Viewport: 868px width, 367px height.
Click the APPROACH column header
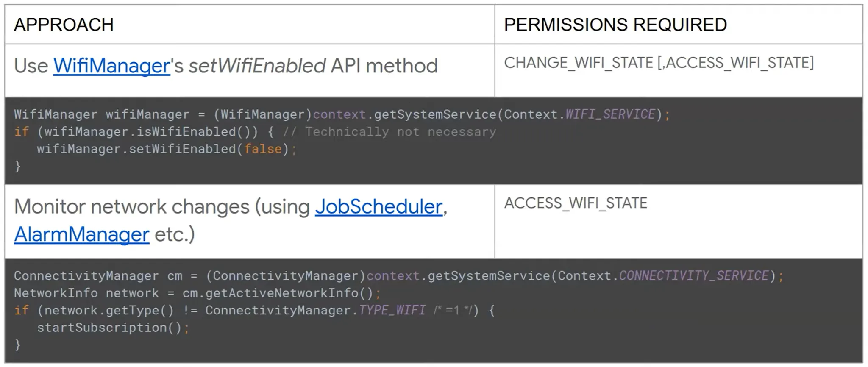(64, 25)
